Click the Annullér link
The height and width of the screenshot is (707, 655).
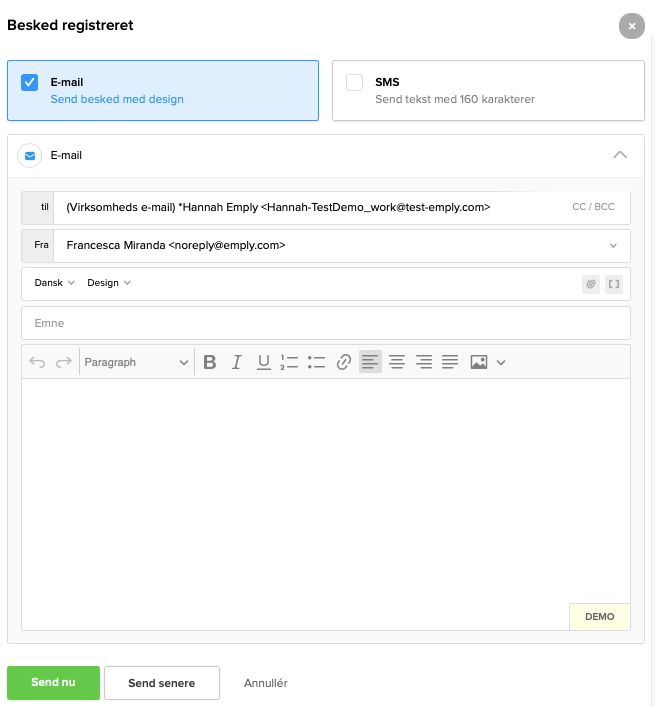[x=266, y=683]
